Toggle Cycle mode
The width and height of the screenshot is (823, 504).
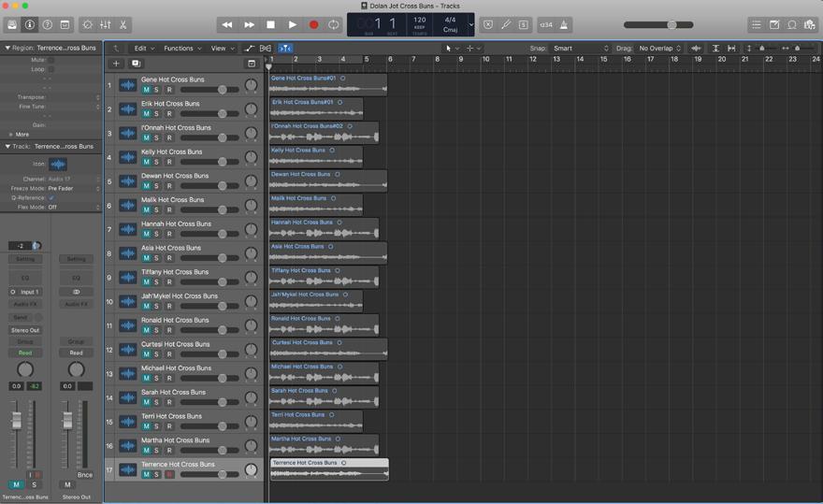tap(334, 24)
